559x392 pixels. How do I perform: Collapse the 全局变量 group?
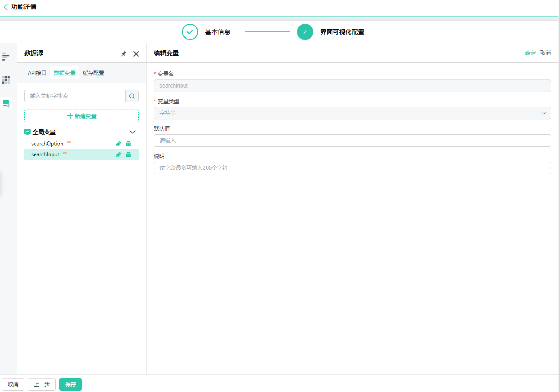point(132,132)
